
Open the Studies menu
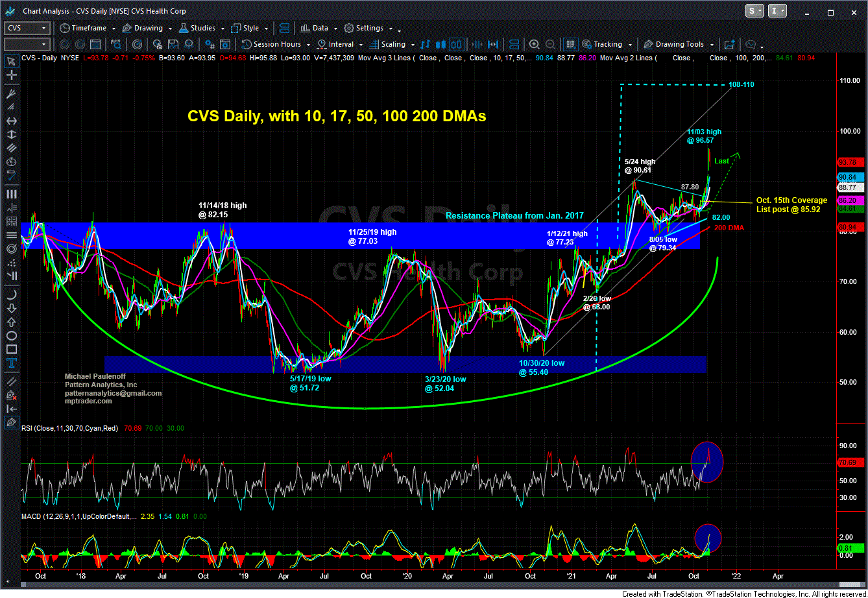click(202, 28)
